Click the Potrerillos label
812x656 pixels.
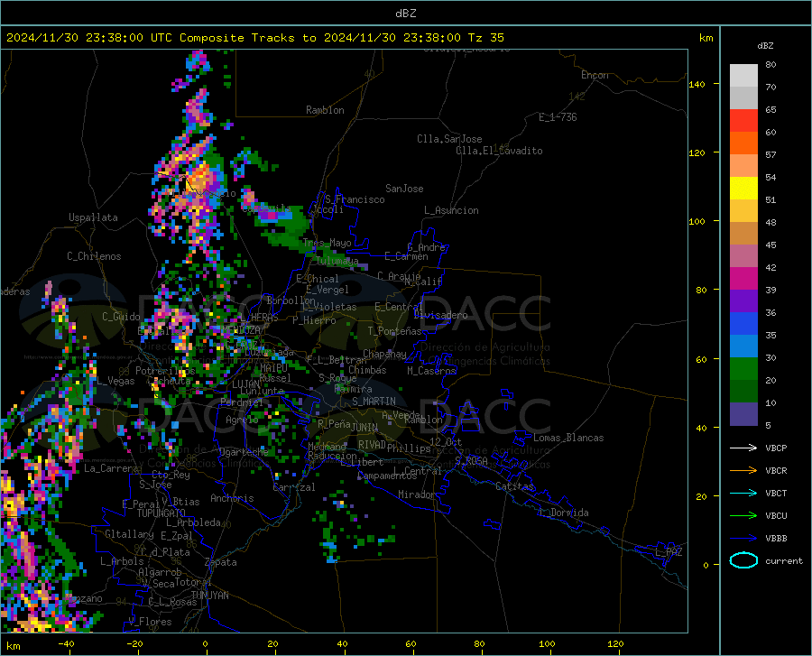tap(165, 371)
